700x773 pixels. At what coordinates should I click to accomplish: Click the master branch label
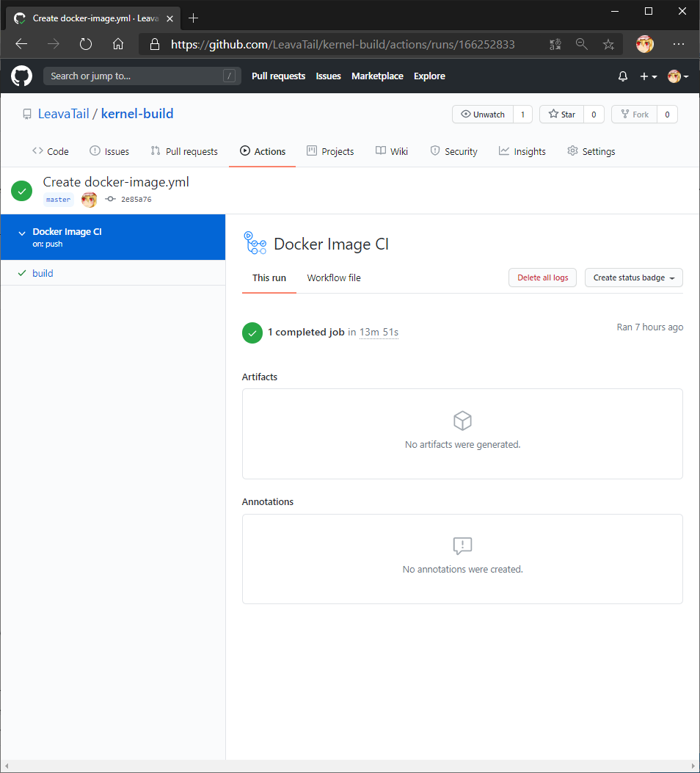[58, 200]
